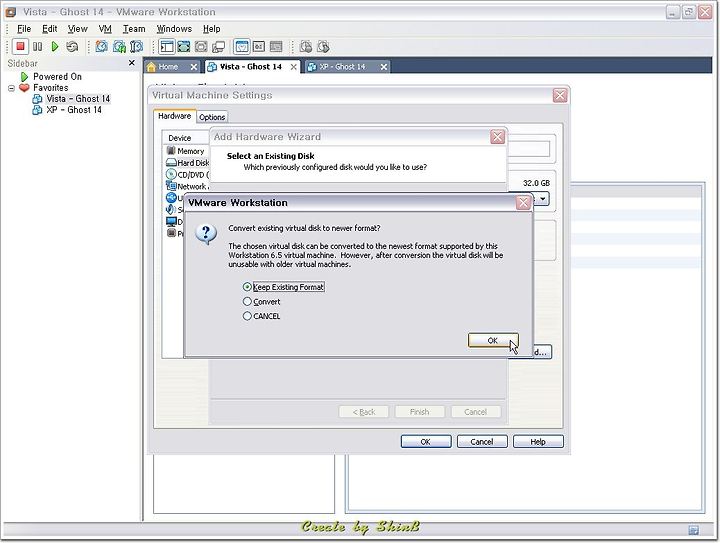Select the Keep Existing Format radio button
The width and height of the screenshot is (720, 543).
pos(247,287)
